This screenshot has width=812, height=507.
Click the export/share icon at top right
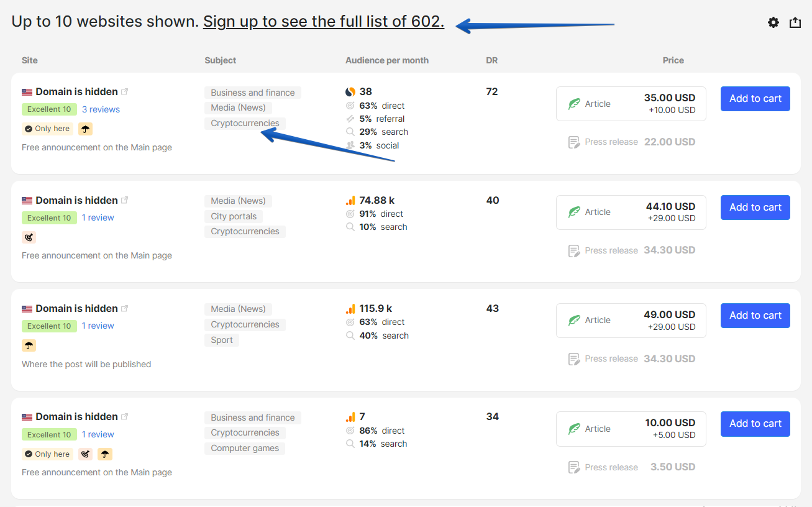tap(795, 22)
